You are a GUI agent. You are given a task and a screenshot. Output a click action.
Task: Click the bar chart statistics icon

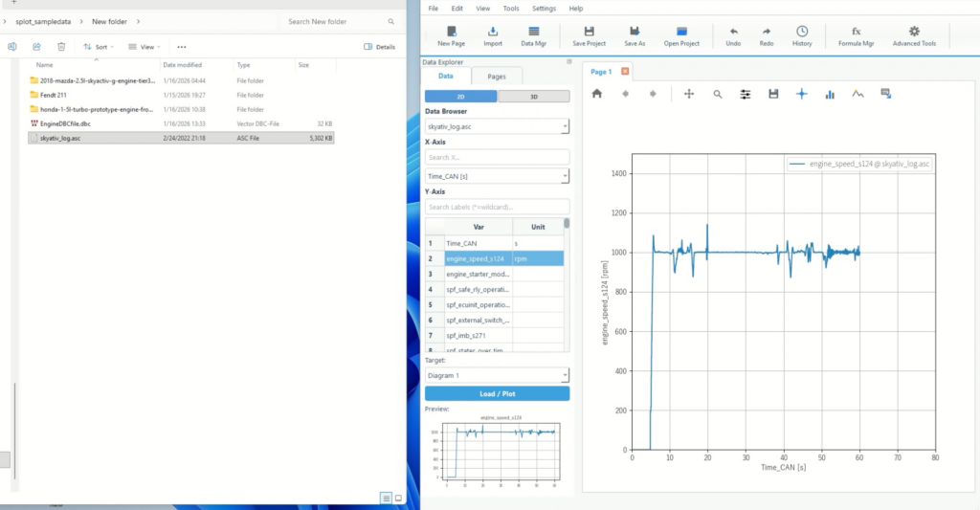click(830, 94)
